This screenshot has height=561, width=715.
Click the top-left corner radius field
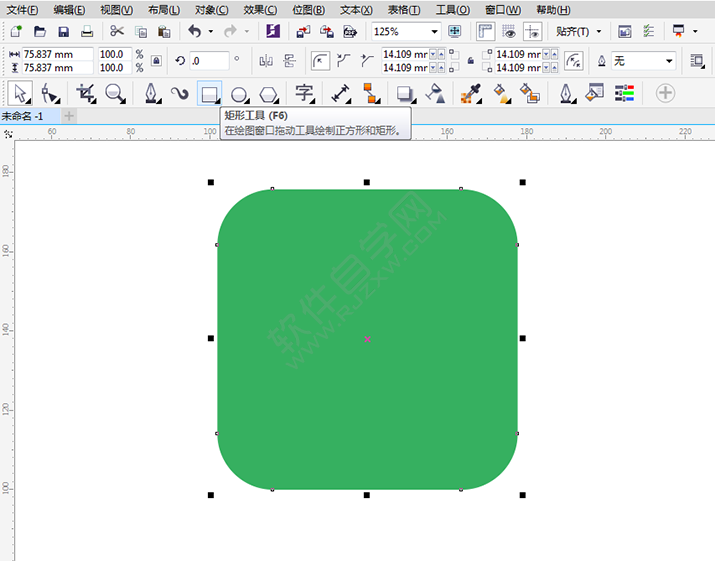tap(405, 54)
